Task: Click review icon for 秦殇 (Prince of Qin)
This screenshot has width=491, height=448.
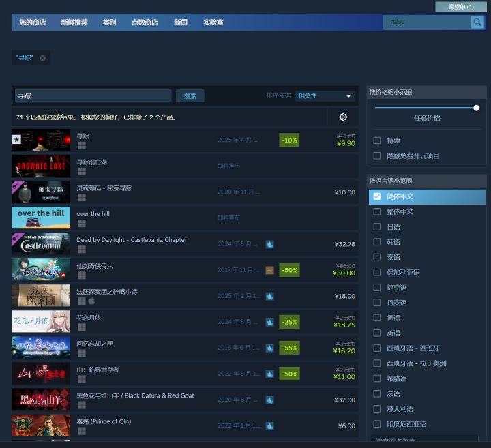Action: coord(269,426)
